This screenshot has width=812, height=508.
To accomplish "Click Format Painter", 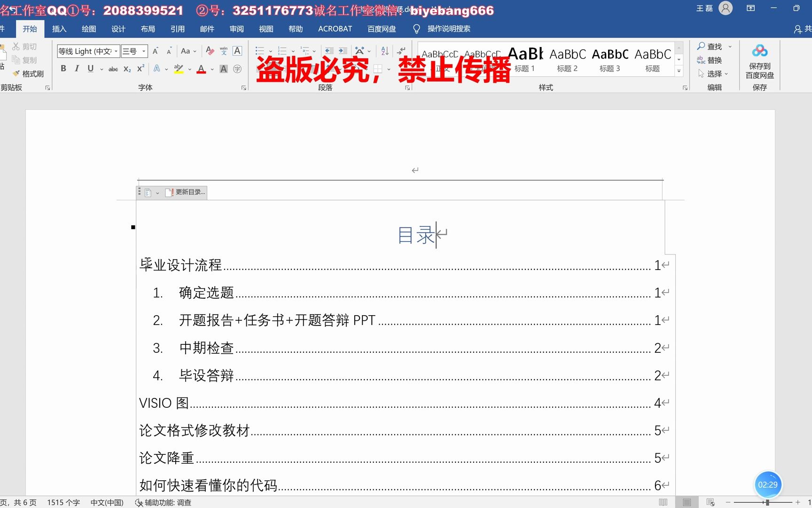I will tap(28, 74).
